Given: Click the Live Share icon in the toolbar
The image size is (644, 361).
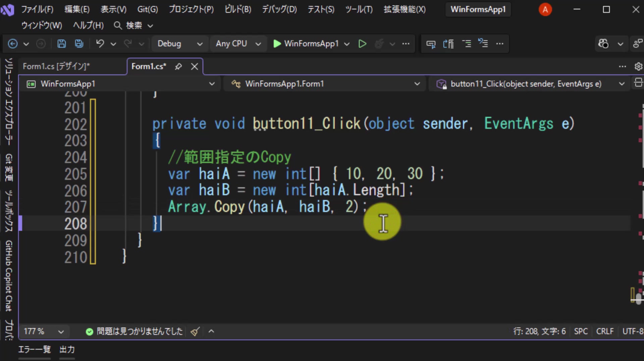Looking at the screenshot, I should (x=637, y=44).
